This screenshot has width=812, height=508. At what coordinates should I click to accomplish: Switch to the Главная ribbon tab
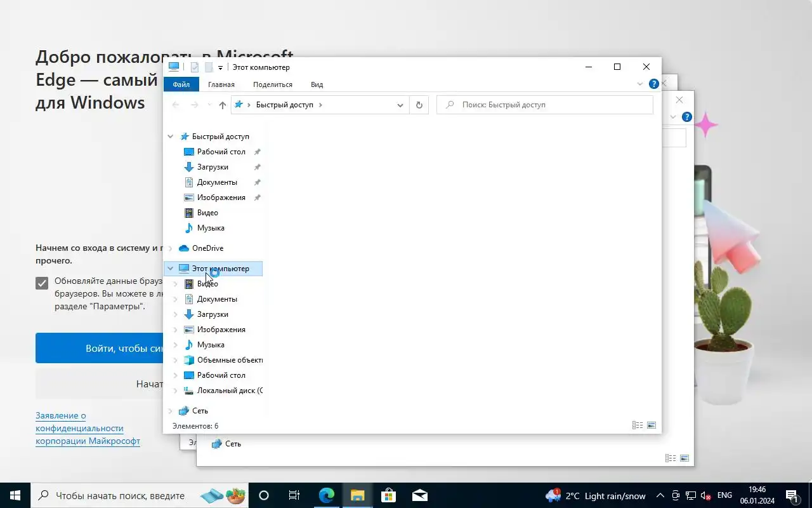point(221,84)
